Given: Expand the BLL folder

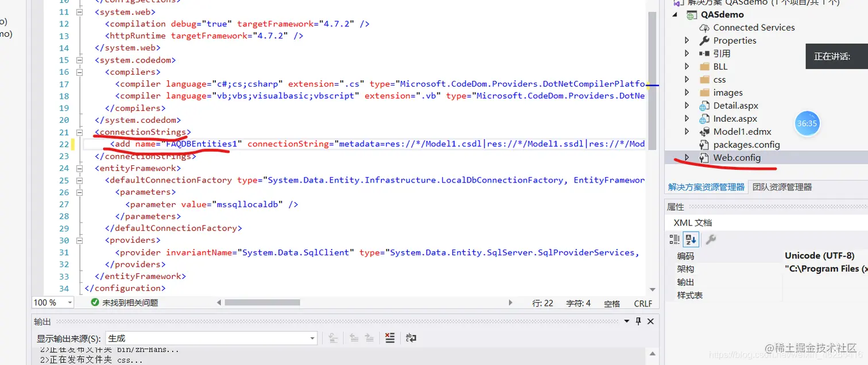Looking at the screenshot, I should click(x=687, y=67).
